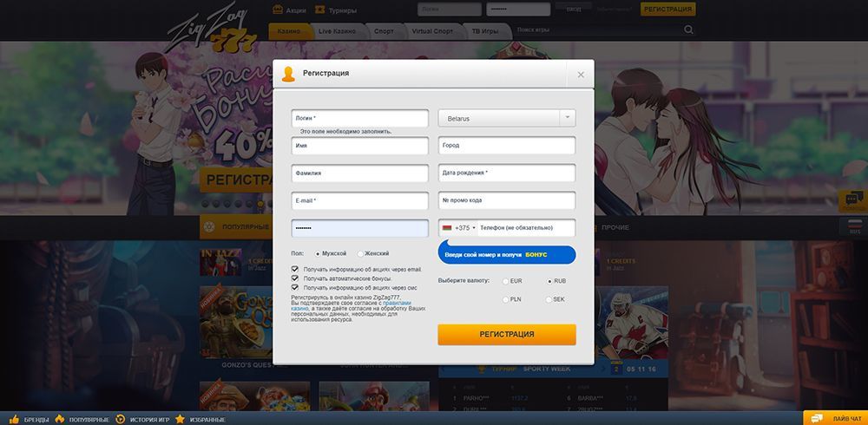Select RUB currency
The height and width of the screenshot is (425, 868).
coord(549,281)
